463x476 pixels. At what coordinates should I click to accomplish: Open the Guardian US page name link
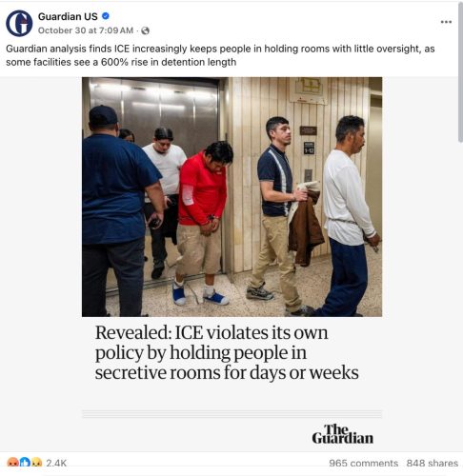68,16
